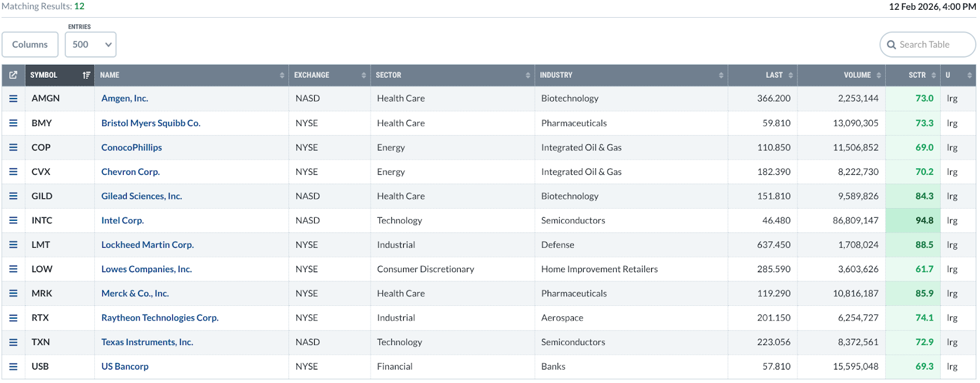The image size is (980, 383).
Task: Open the Chevron Corp. link
Action: coord(130,172)
